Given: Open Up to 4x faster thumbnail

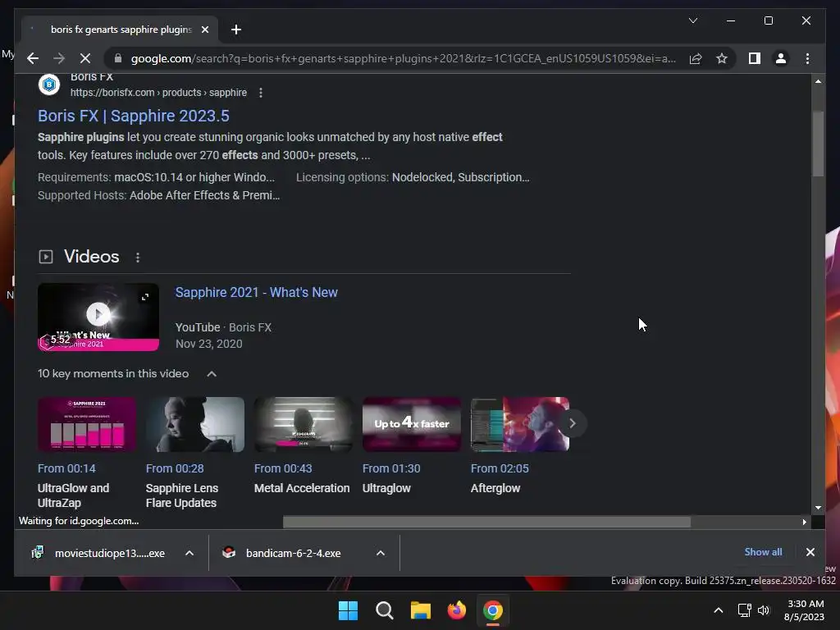Looking at the screenshot, I should [x=412, y=424].
